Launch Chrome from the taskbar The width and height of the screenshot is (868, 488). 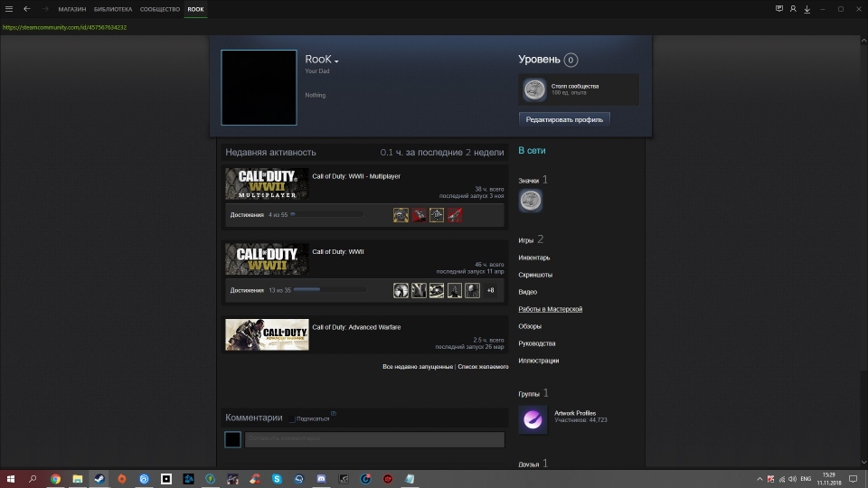click(x=55, y=479)
